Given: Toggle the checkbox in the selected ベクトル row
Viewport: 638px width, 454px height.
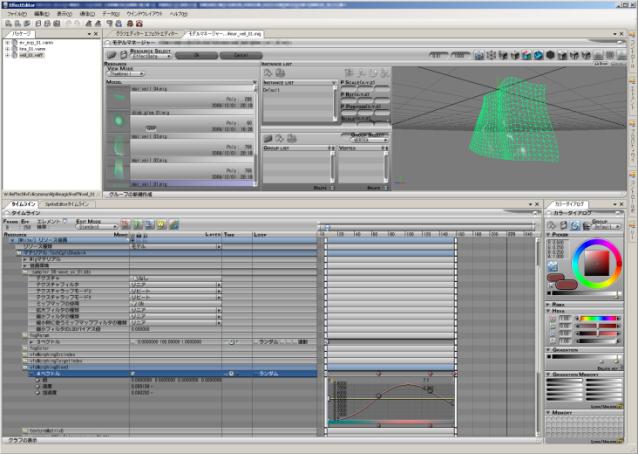Looking at the screenshot, I should pyautogui.click(x=133, y=373).
